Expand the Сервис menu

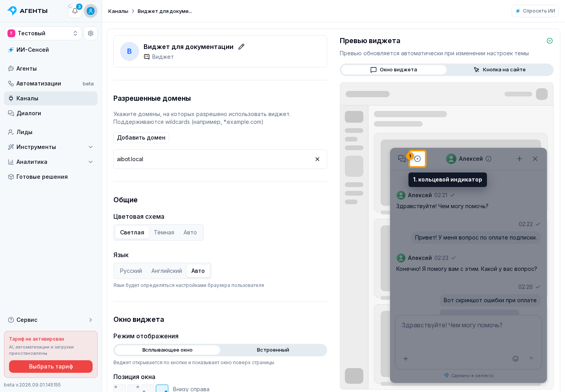click(51, 320)
